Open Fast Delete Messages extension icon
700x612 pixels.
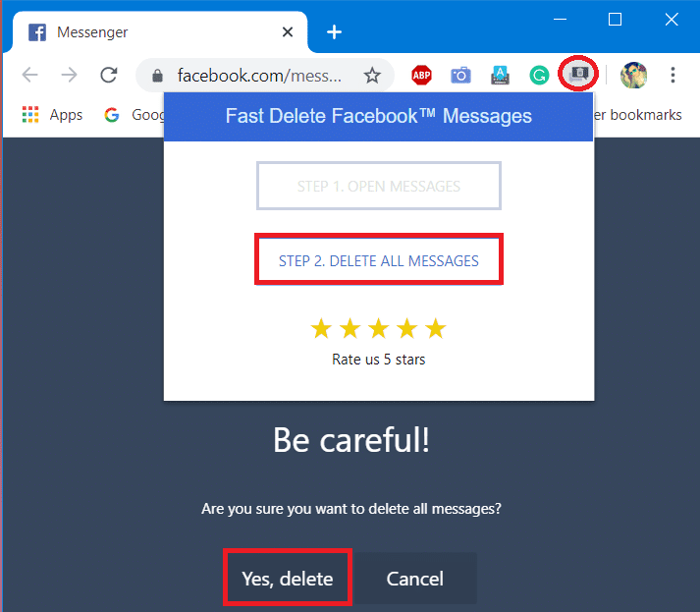point(578,74)
